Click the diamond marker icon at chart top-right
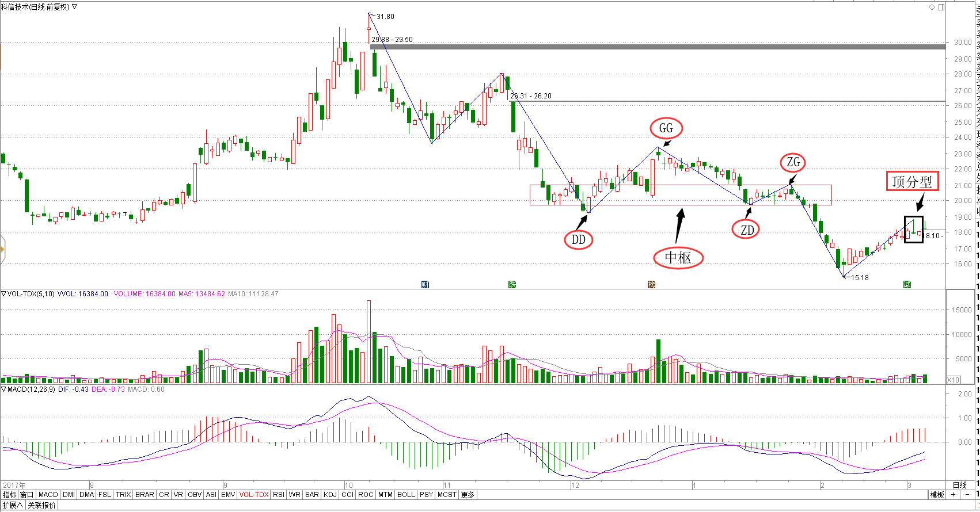 pyautogui.click(x=932, y=7)
